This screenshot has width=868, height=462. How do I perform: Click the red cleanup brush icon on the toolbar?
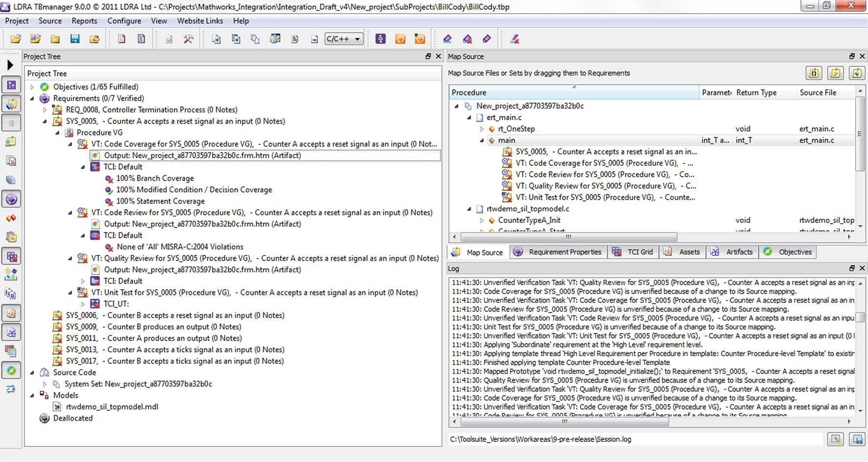[514, 39]
